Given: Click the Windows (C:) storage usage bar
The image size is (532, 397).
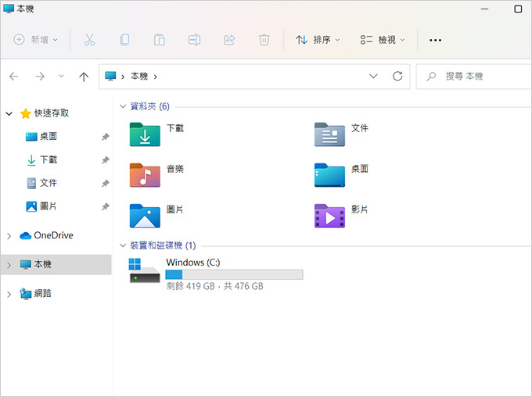Looking at the screenshot, I should point(234,274).
